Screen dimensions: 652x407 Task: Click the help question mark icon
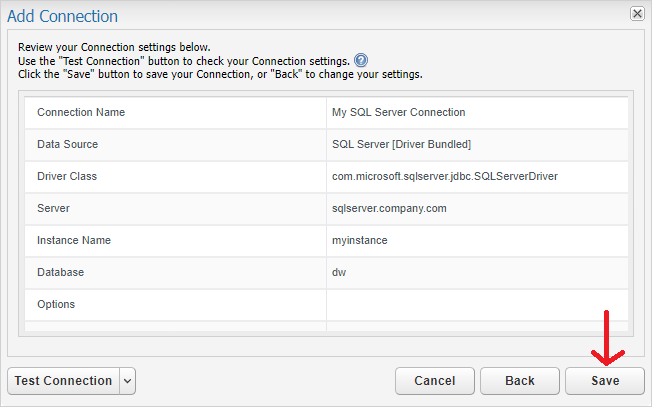click(x=361, y=61)
